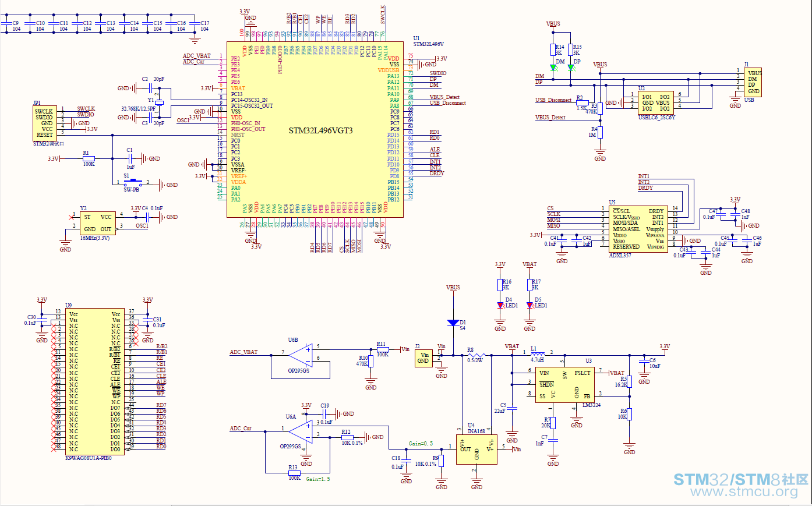Select the R15 3K resistor
This screenshot has width=812, height=506.
coord(571,49)
